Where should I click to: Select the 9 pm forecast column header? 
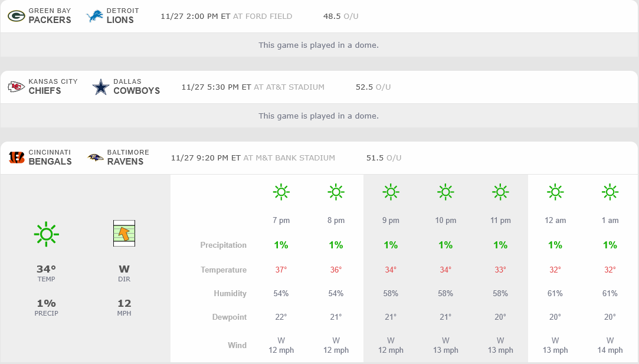tap(391, 220)
